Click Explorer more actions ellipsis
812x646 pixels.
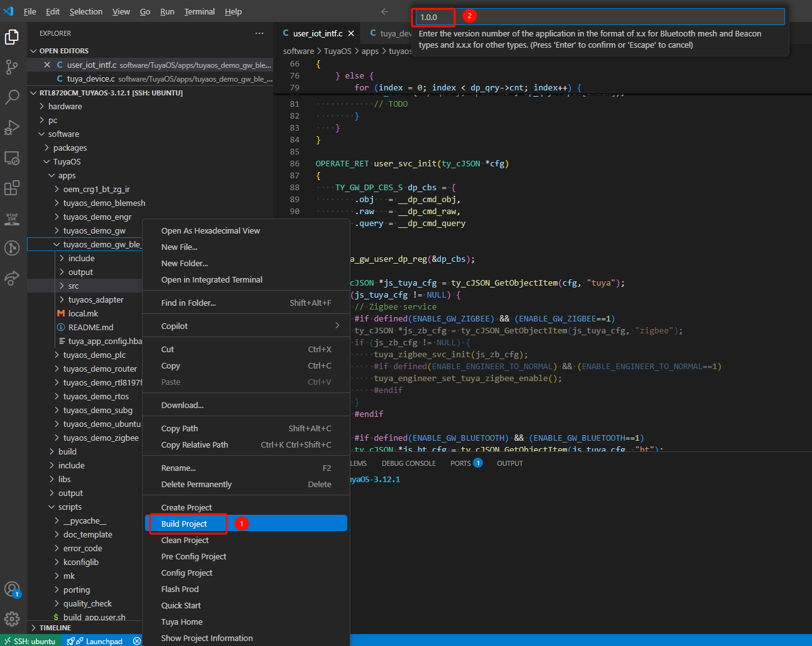tap(259, 33)
